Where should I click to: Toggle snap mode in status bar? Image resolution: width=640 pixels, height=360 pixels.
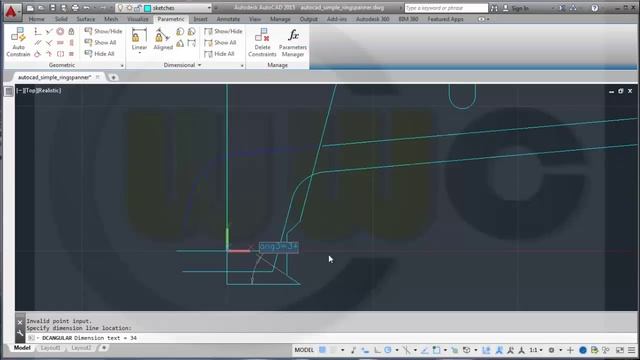334,350
